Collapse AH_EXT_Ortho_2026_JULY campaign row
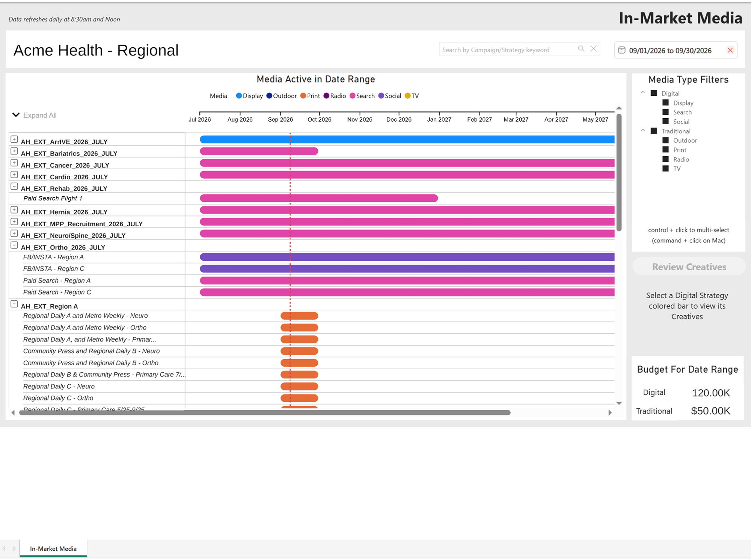 click(14, 245)
